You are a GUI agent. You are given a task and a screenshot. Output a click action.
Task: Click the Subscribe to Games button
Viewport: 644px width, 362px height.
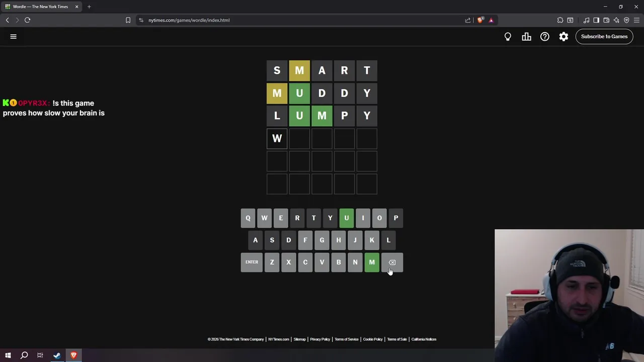point(604,36)
